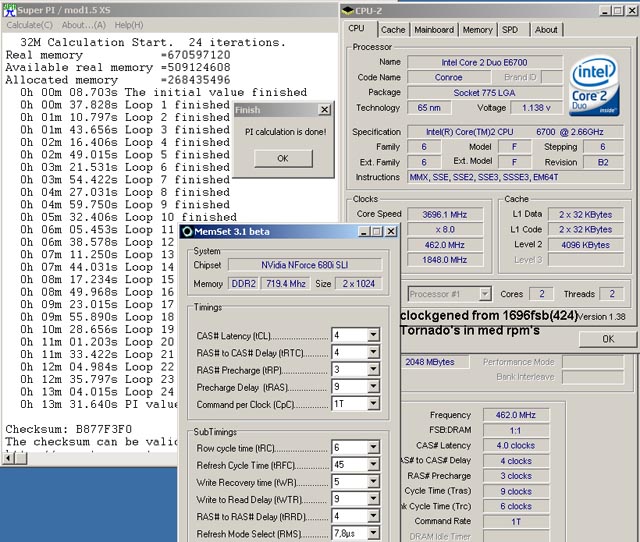Expand the RAS# to RAS# Delay (tRRD) dropdown
This screenshot has height=542, width=640.
[x=373, y=516]
